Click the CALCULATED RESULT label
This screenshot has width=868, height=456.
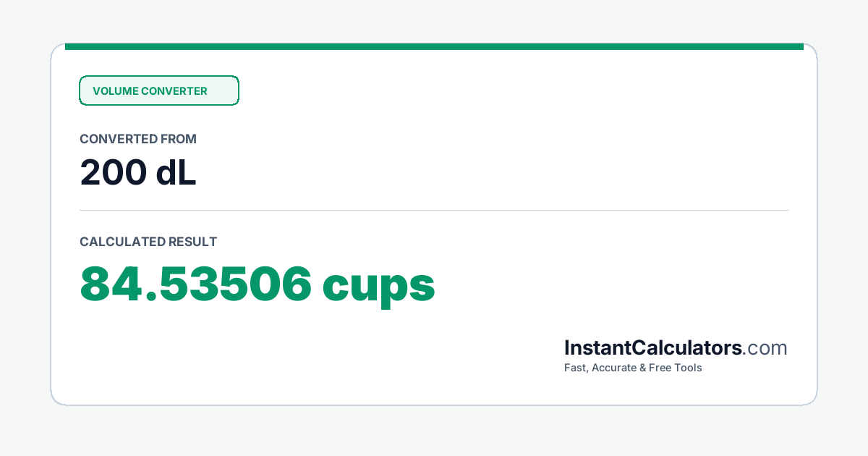click(x=148, y=242)
